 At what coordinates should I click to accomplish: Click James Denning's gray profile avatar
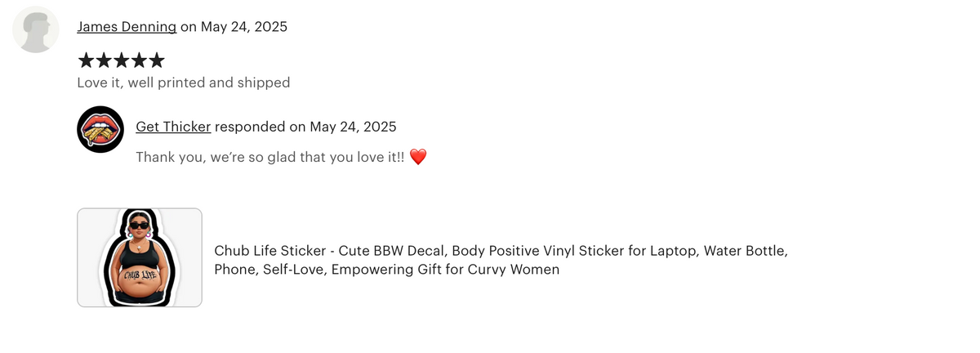pos(36,30)
